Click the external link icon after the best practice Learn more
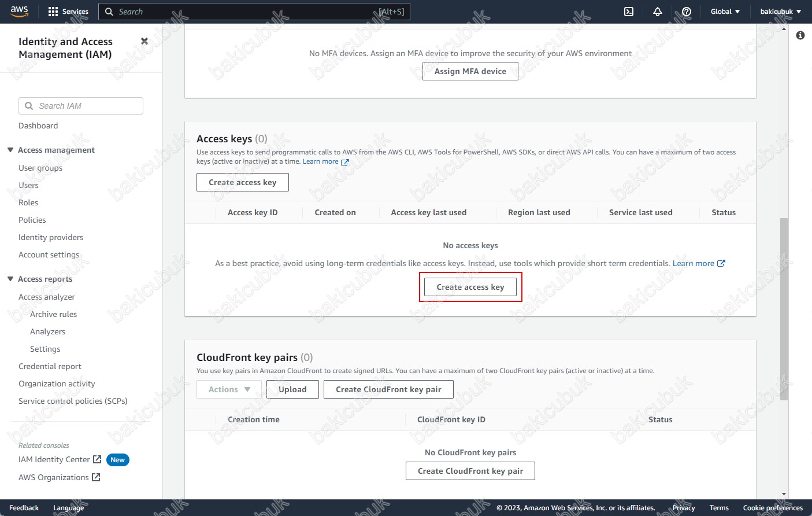812x516 pixels. pos(721,263)
